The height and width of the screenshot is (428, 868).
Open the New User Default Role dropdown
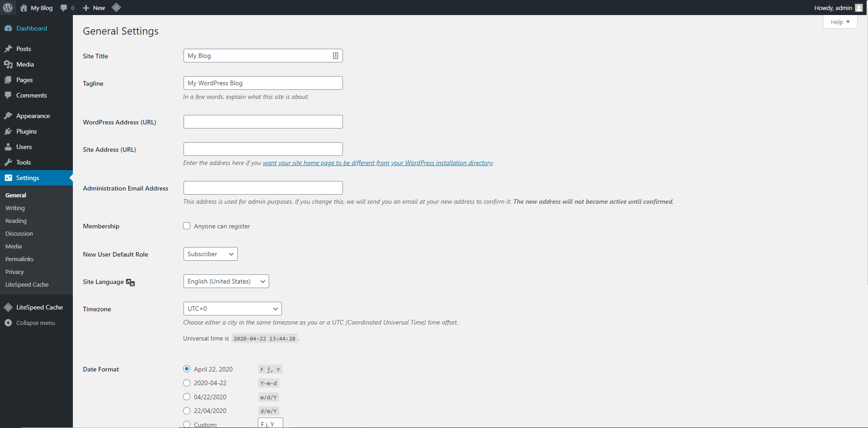[x=210, y=254]
